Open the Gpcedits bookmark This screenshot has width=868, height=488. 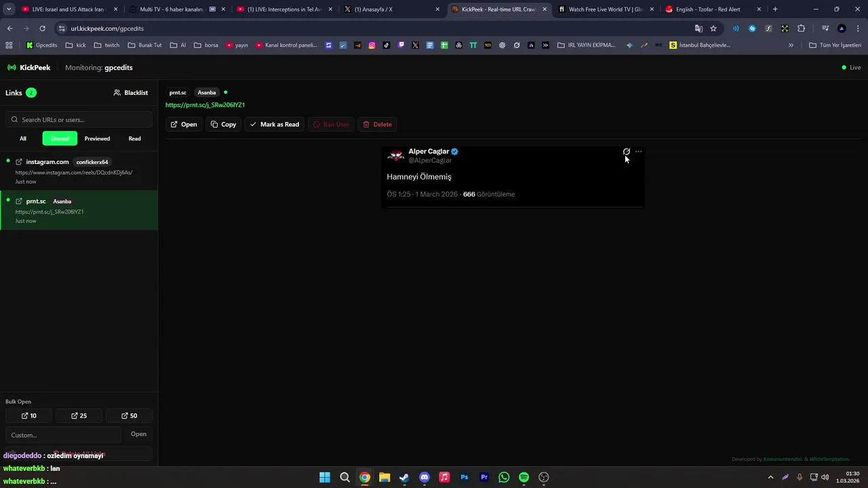(41, 45)
